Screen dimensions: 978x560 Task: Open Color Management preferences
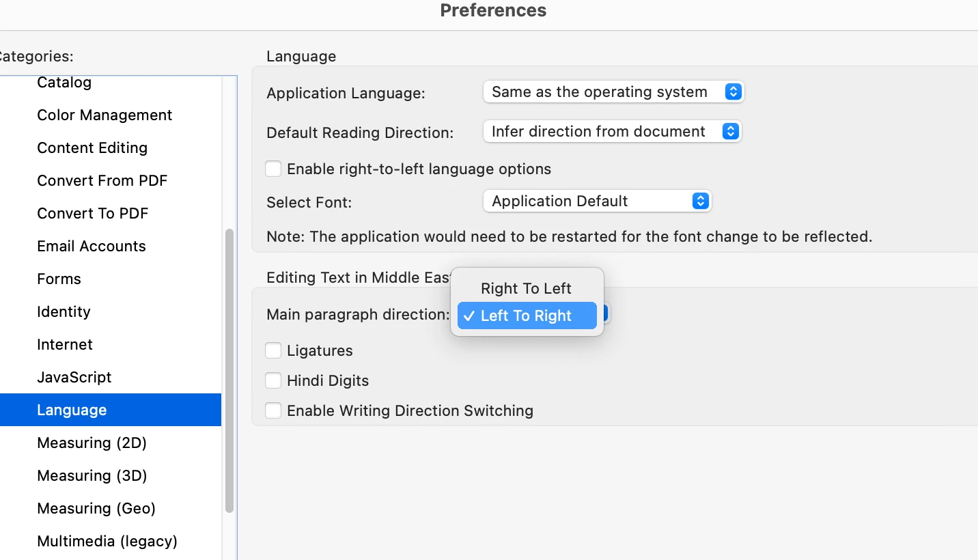[104, 115]
